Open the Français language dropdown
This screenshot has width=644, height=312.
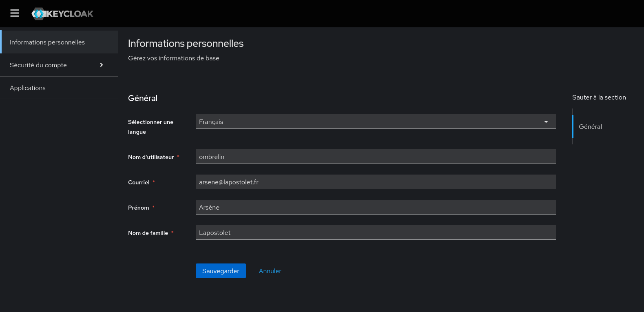point(376,122)
